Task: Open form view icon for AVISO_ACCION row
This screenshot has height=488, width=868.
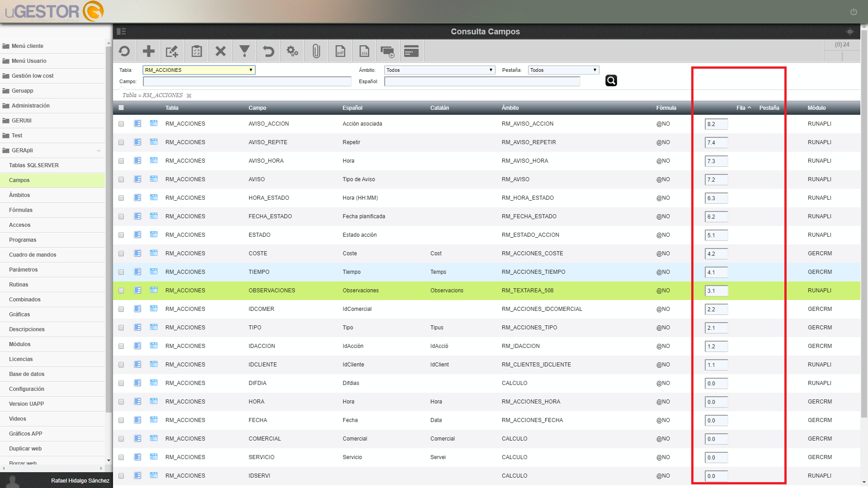Action: coord(137,123)
